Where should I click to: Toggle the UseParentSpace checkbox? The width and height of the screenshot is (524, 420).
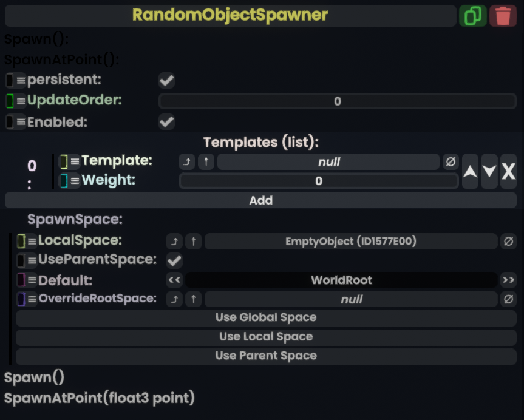click(x=174, y=260)
